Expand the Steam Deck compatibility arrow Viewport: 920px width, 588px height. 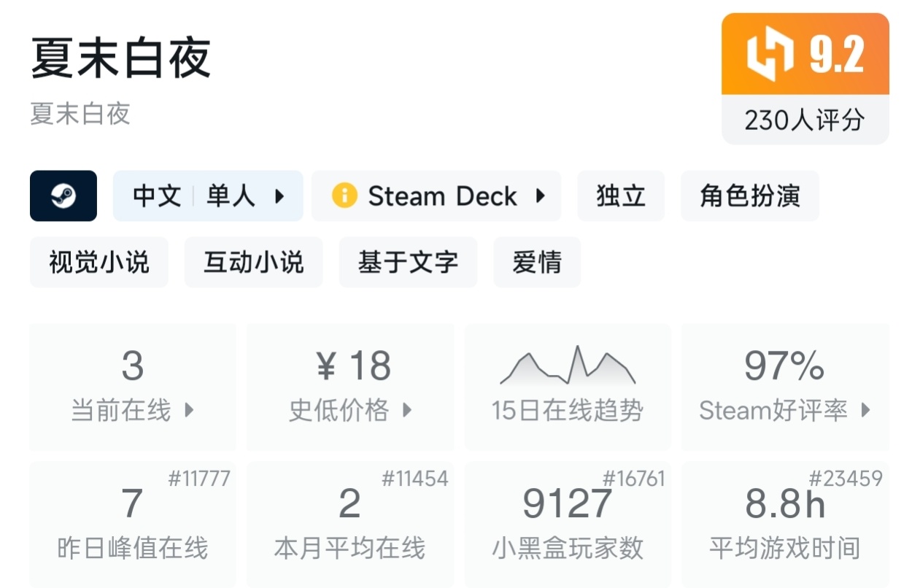[x=540, y=196]
